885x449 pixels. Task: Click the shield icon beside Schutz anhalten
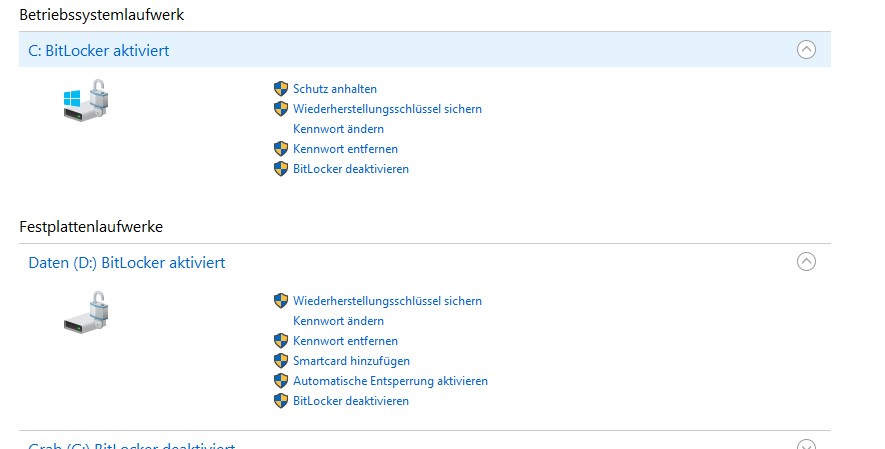click(x=281, y=89)
